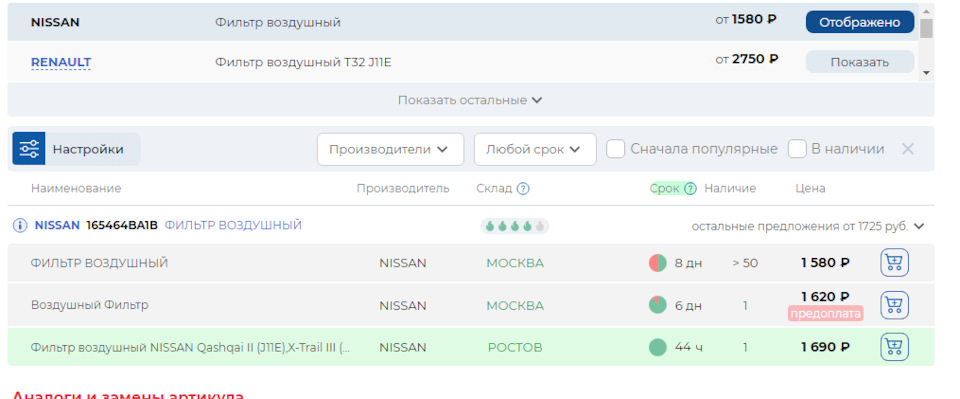Open the filter settings sliders icon

pyautogui.click(x=29, y=149)
